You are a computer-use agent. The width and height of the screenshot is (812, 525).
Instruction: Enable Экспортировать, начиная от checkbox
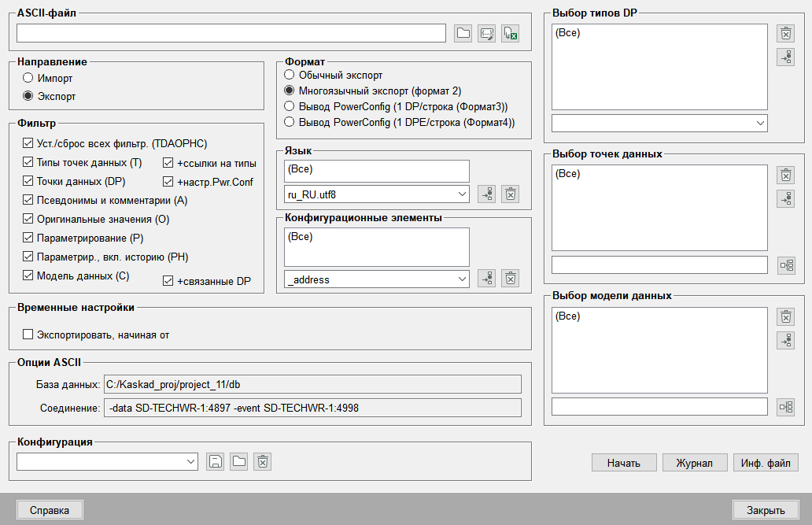pyautogui.click(x=28, y=335)
